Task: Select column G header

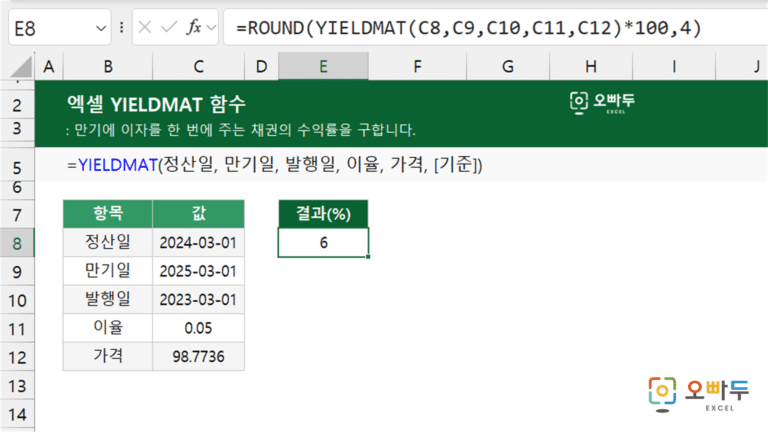Action: tap(508, 66)
